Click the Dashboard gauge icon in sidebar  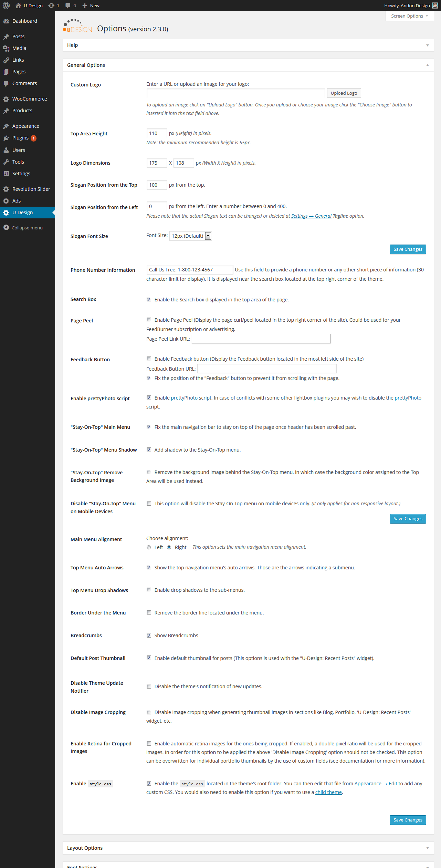pyautogui.click(x=6, y=21)
